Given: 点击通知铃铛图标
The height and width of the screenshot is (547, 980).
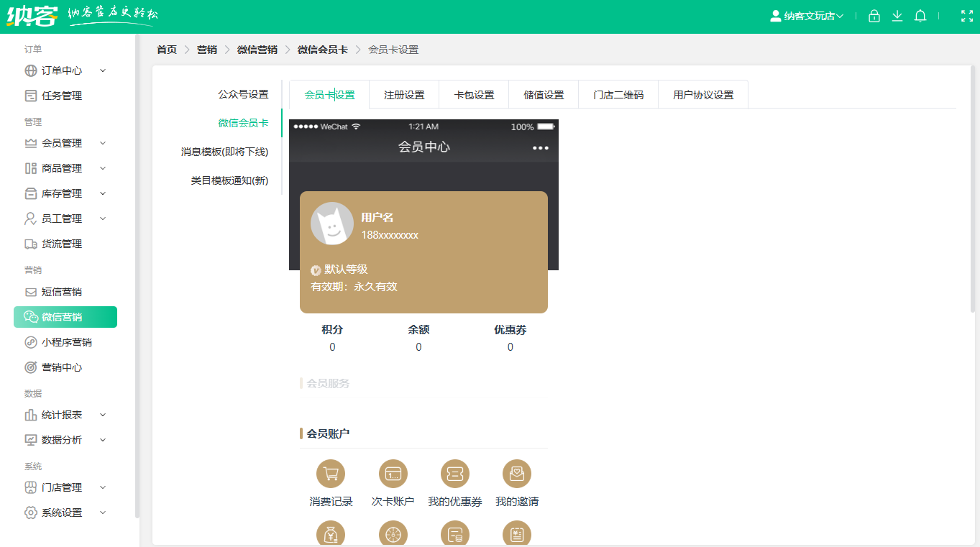Looking at the screenshot, I should [920, 15].
